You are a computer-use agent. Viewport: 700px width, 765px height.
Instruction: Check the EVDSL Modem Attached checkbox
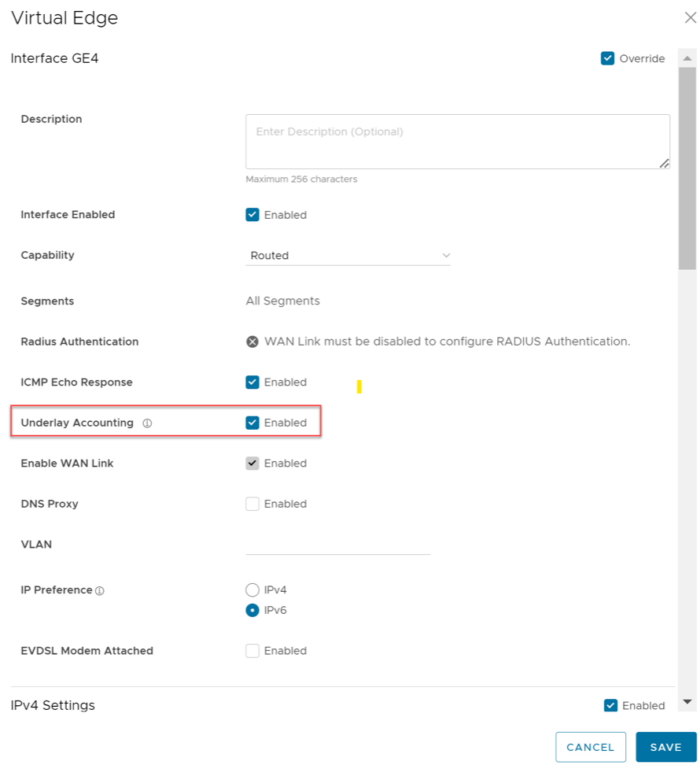point(252,651)
